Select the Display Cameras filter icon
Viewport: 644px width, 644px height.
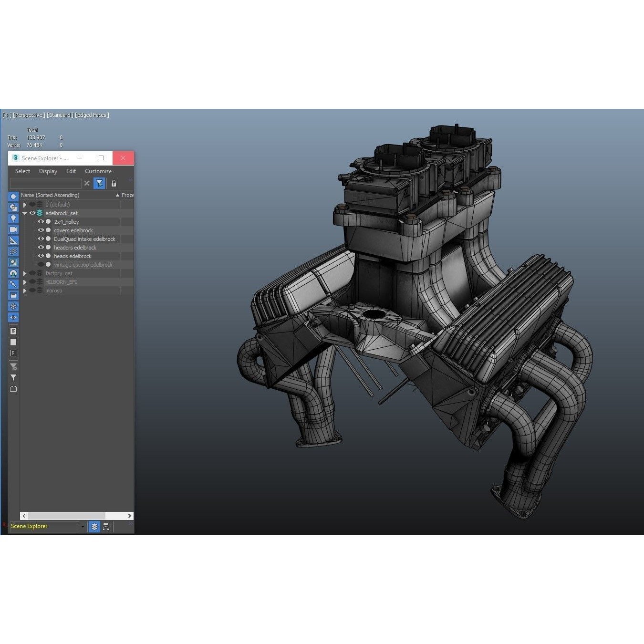(13, 229)
